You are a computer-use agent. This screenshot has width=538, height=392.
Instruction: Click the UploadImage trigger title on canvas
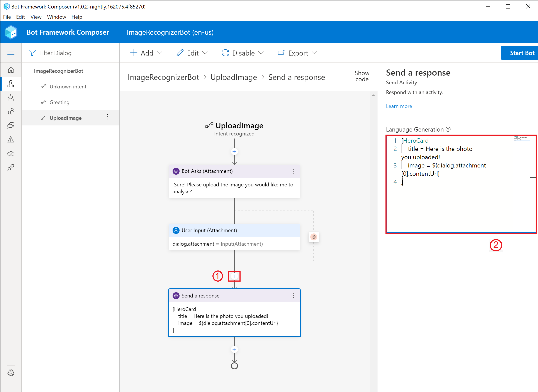pos(239,126)
